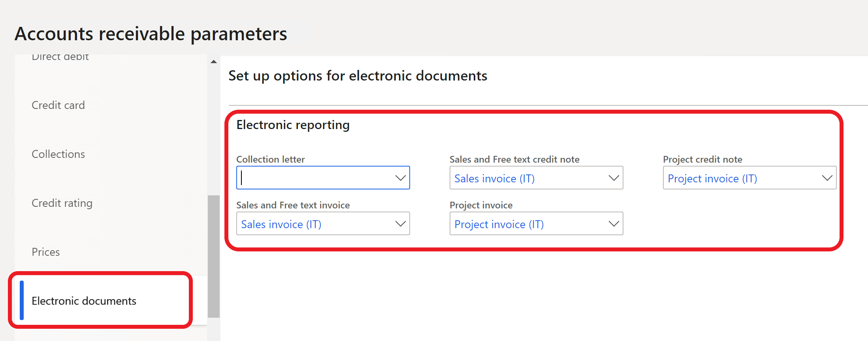This screenshot has height=341, width=868.
Task: Expand Sales and Free text invoice chevron
Action: pyautogui.click(x=400, y=224)
